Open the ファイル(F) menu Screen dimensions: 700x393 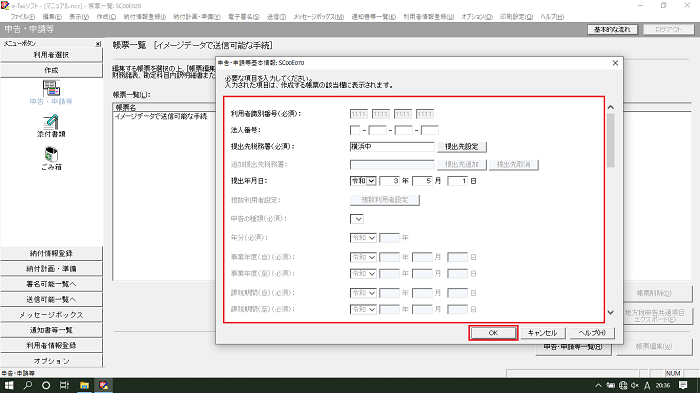coord(23,17)
